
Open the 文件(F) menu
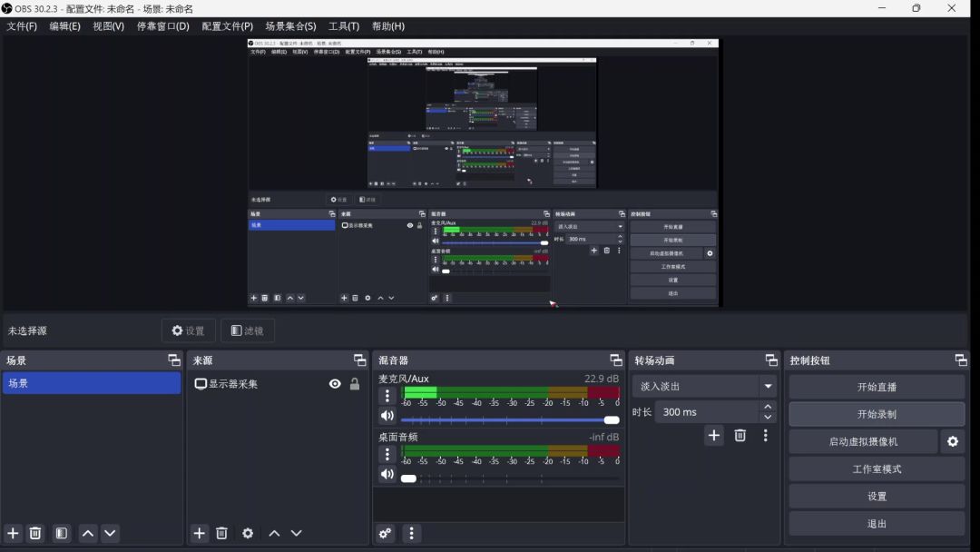pos(22,26)
